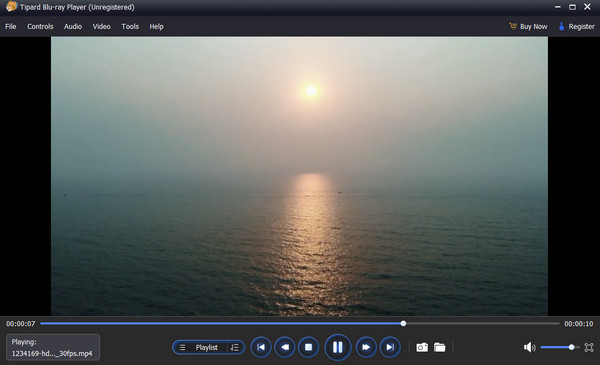Toggle full screen mode icon

pyautogui.click(x=589, y=347)
